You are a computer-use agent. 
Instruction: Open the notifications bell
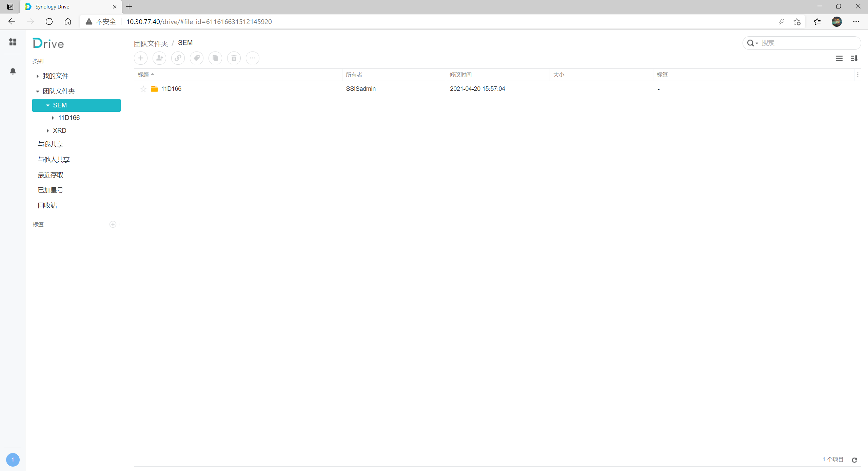[13, 71]
